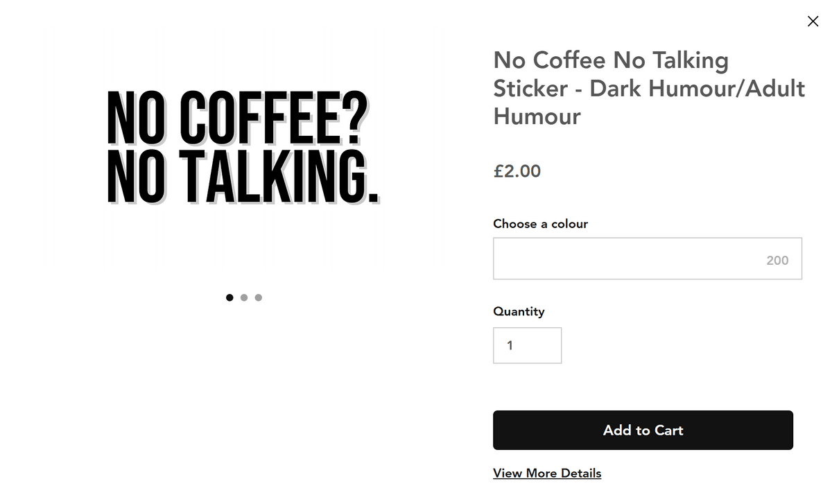Click the number 1 in the Quantity field
The height and width of the screenshot is (504, 832).
click(510, 345)
